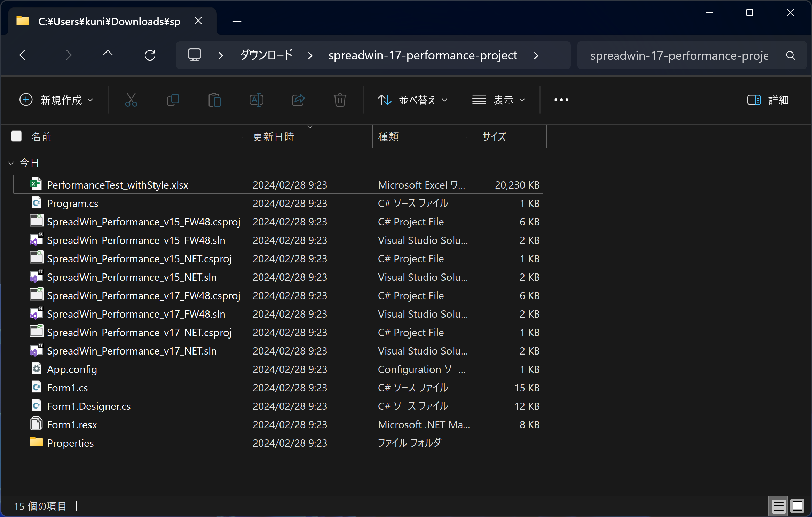Open the 新規作成 dropdown
This screenshot has height=517, width=812.
[x=56, y=100]
